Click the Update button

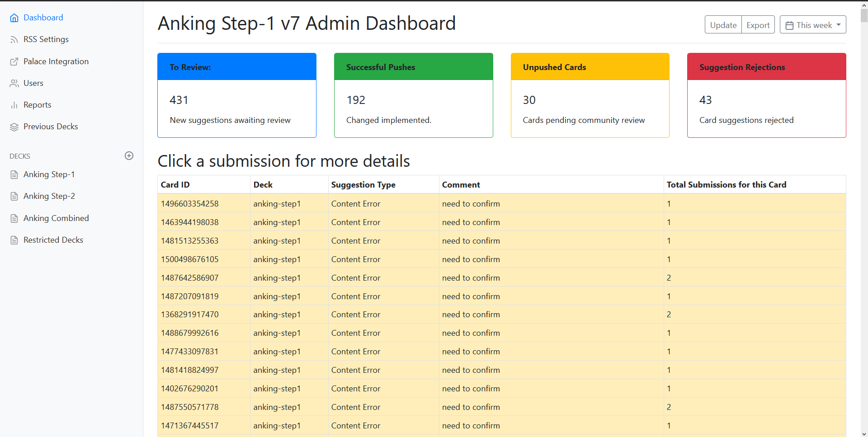(723, 25)
